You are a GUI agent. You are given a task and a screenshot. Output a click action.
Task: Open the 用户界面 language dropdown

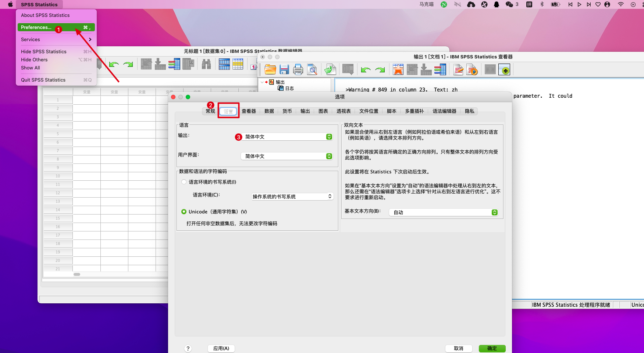[x=287, y=156]
